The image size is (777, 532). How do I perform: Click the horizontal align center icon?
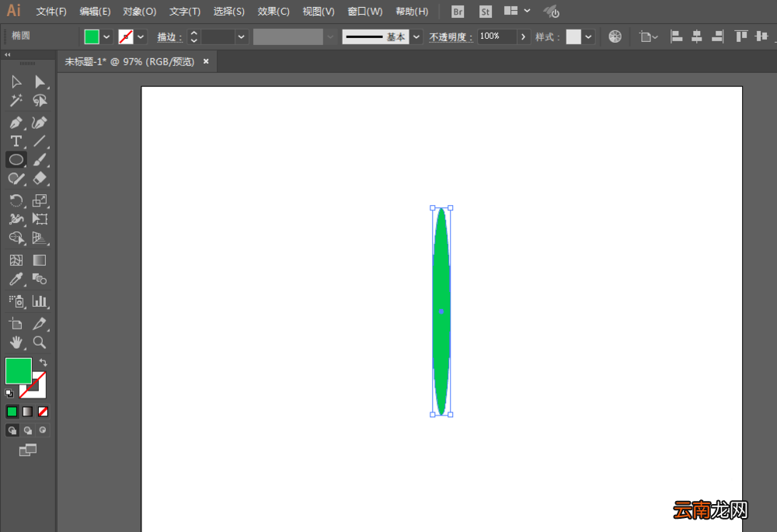[697, 37]
